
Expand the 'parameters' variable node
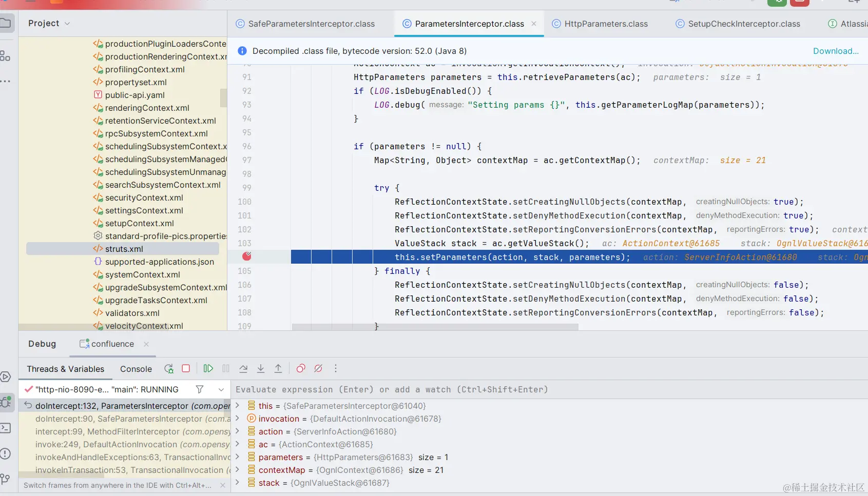click(x=238, y=457)
